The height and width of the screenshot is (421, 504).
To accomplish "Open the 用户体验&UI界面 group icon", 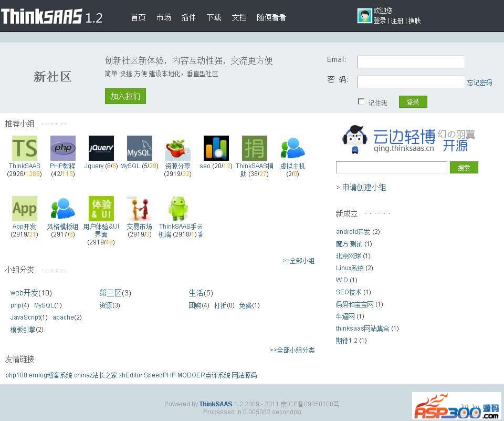I will (101, 209).
